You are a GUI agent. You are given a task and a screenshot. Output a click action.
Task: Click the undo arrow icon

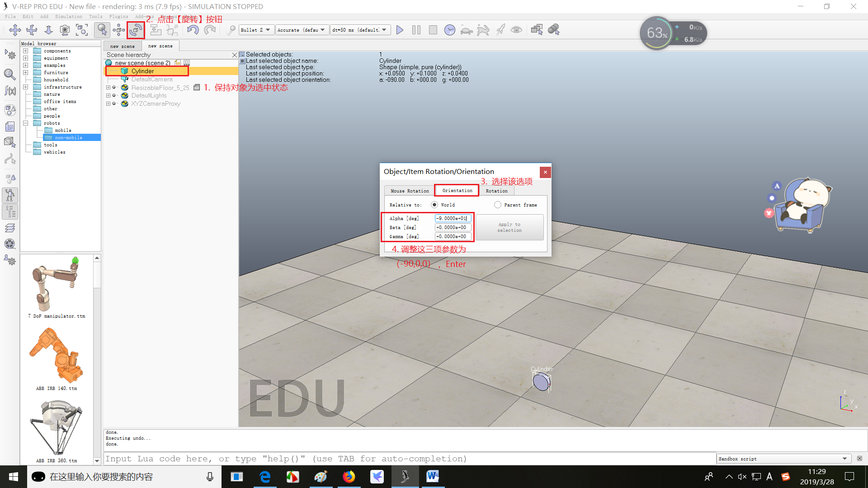pyautogui.click(x=193, y=30)
